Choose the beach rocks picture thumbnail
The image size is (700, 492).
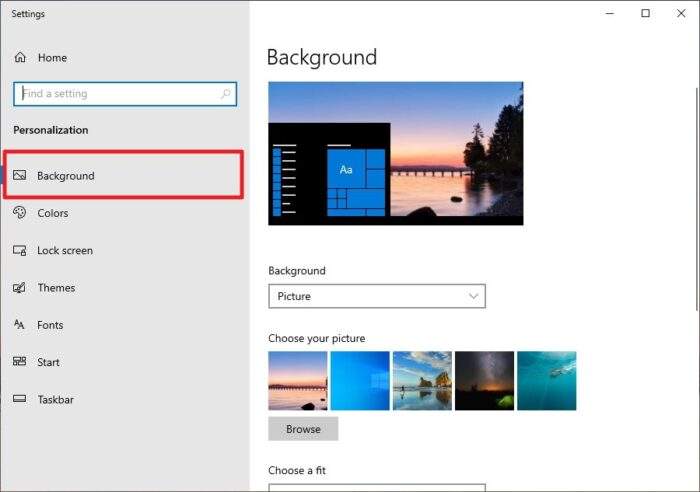(422, 380)
